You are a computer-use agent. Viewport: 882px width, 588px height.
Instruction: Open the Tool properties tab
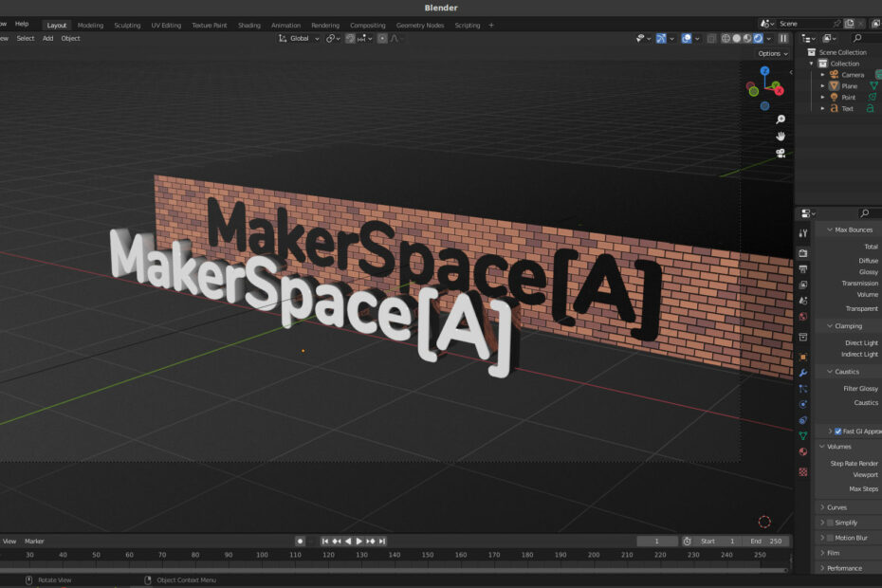(x=803, y=233)
